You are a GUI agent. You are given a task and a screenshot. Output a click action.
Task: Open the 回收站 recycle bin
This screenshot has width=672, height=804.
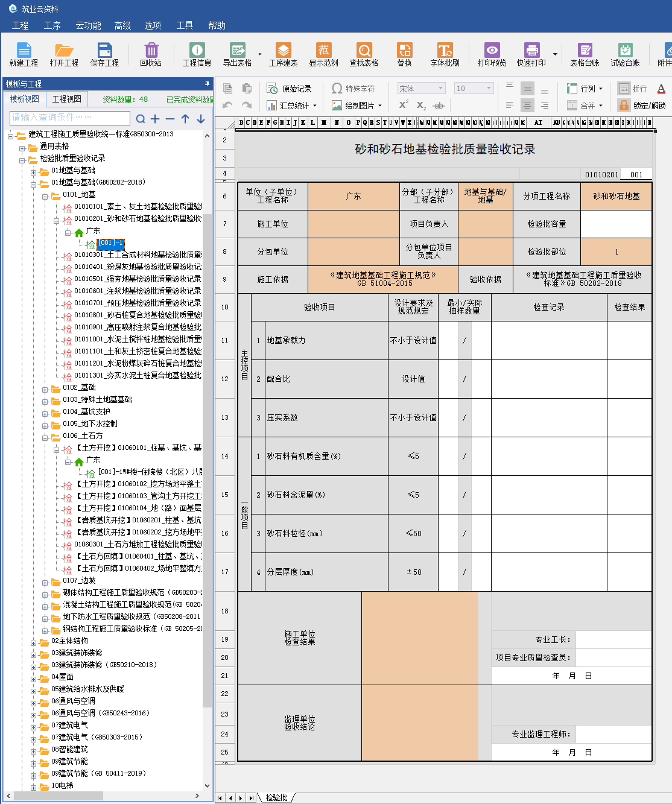(151, 54)
